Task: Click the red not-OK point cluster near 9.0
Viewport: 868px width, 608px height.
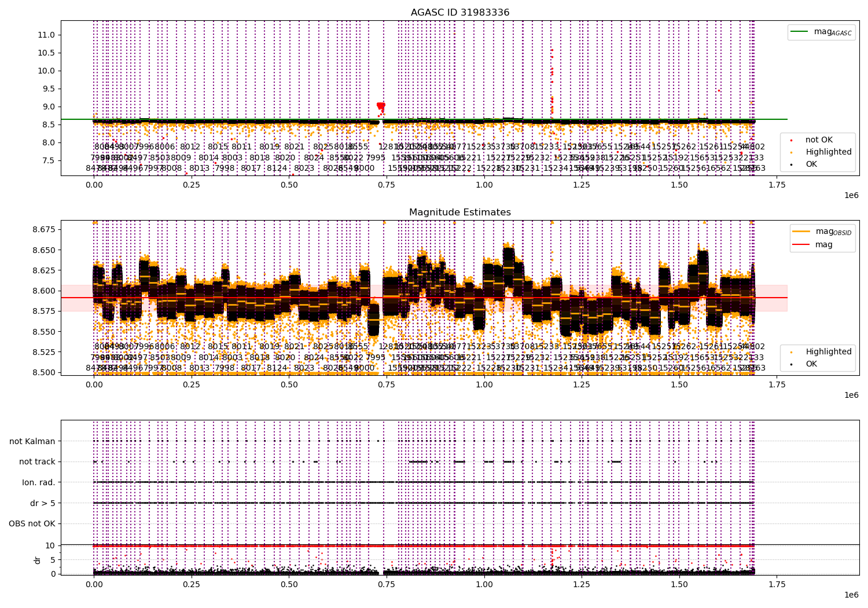Action: pos(381,106)
